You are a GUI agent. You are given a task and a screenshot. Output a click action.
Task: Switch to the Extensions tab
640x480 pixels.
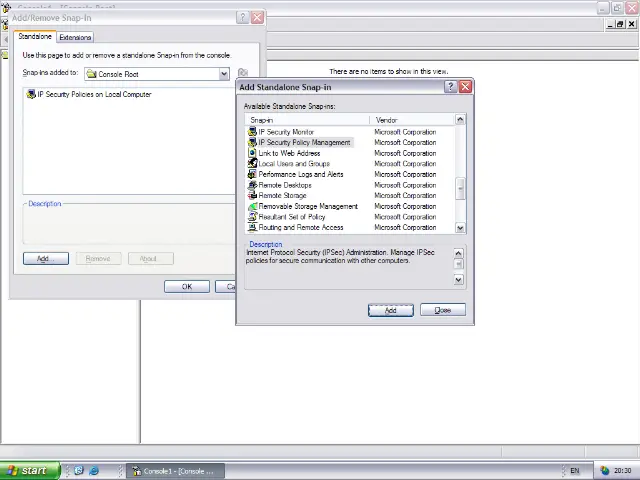75,38
